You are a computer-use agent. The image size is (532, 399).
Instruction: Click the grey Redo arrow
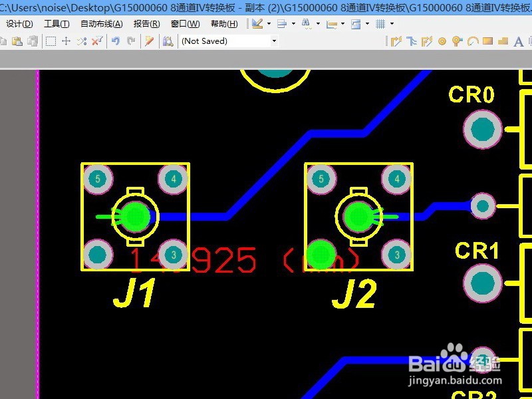coord(131,41)
